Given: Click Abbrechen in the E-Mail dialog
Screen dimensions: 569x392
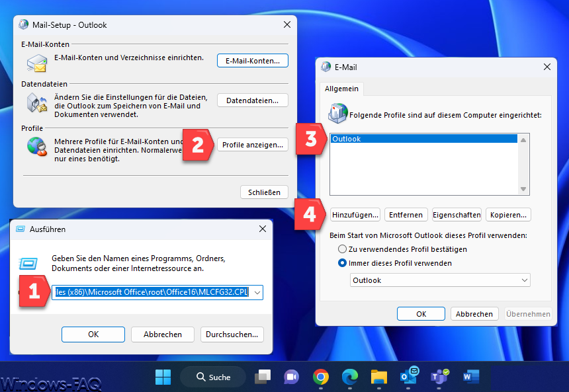Looking at the screenshot, I should coord(474,314).
